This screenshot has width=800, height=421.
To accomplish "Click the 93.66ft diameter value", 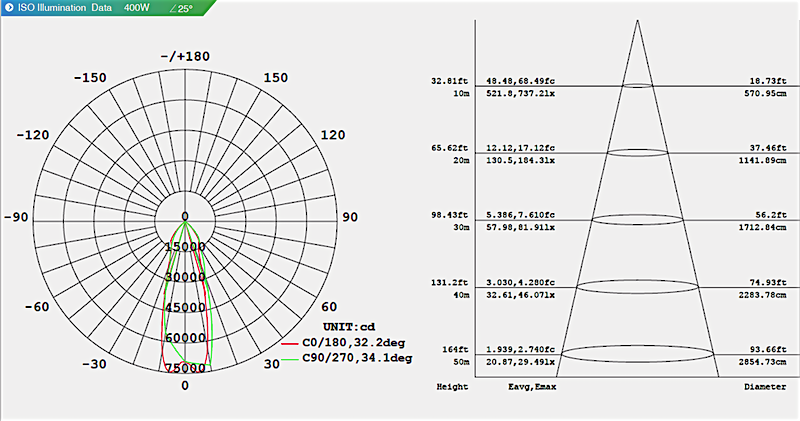I will (768, 349).
